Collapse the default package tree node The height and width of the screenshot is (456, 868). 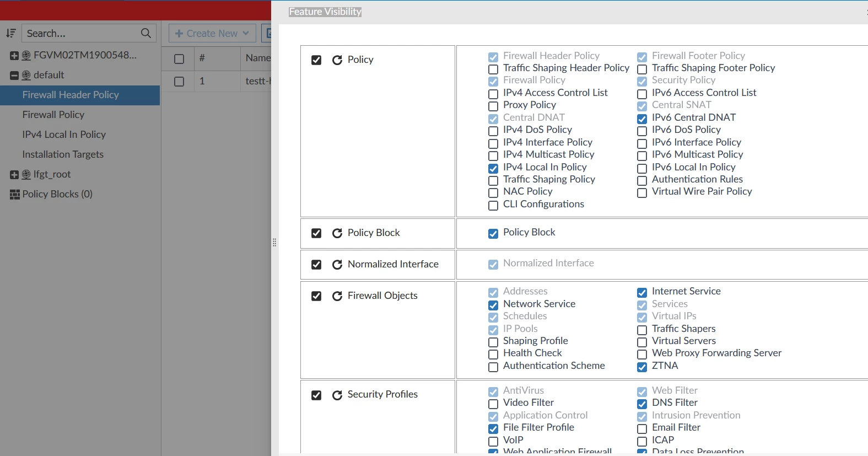tap(14, 75)
